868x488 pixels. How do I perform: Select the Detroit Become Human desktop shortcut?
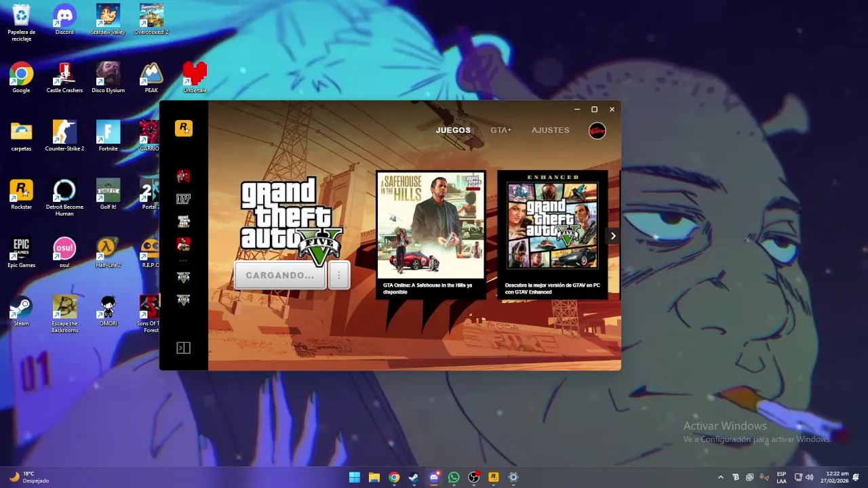click(x=64, y=198)
